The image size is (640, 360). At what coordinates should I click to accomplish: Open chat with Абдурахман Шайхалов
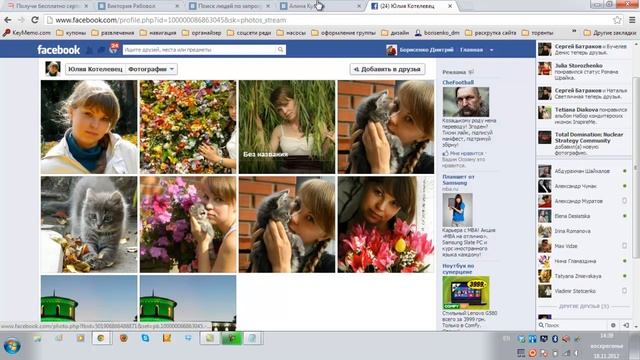[583, 171]
